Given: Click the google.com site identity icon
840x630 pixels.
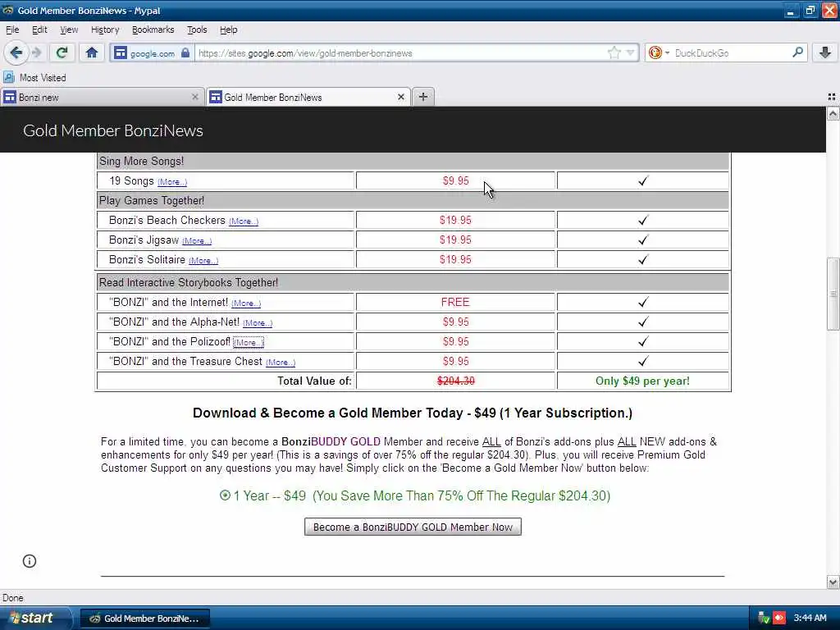Looking at the screenshot, I should [121, 52].
